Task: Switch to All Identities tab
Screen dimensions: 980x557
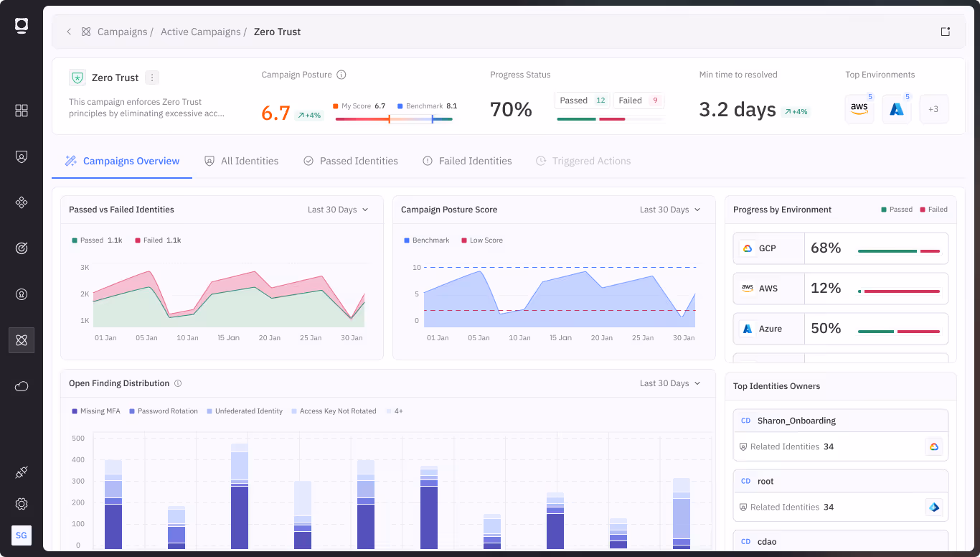Action: [x=242, y=161]
